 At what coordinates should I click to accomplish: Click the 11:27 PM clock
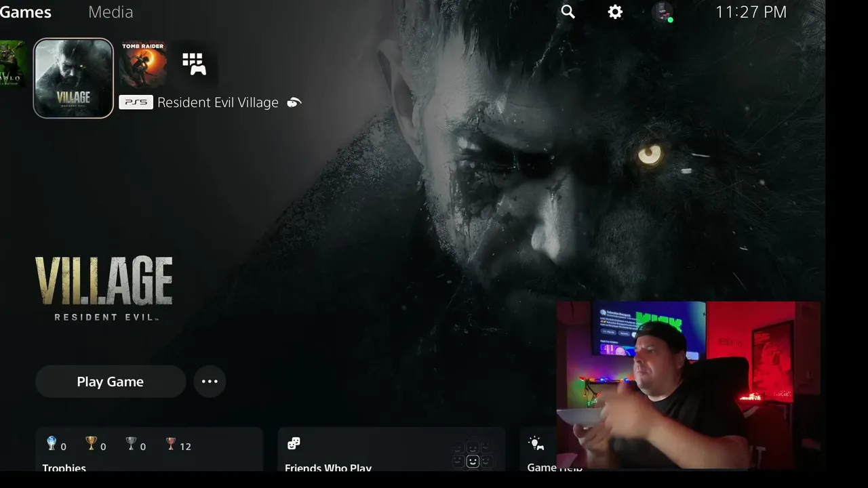pyautogui.click(x=751, y=12)
